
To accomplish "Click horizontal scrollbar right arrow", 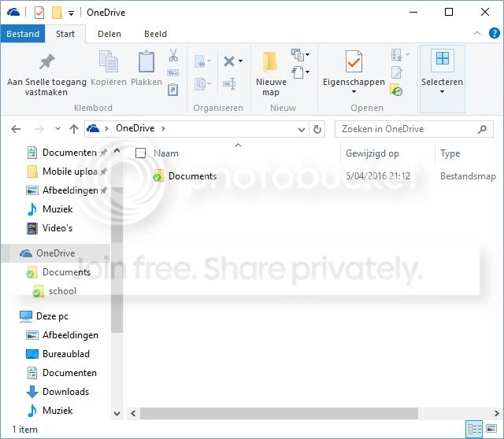I will tap(497, 413).
